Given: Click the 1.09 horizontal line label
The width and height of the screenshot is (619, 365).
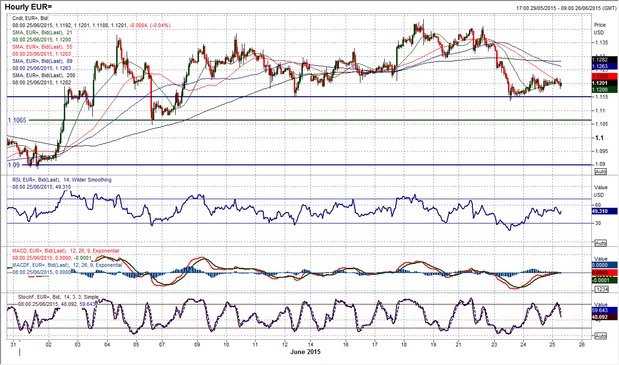Looking at the screenshot, I should point(13,165).
